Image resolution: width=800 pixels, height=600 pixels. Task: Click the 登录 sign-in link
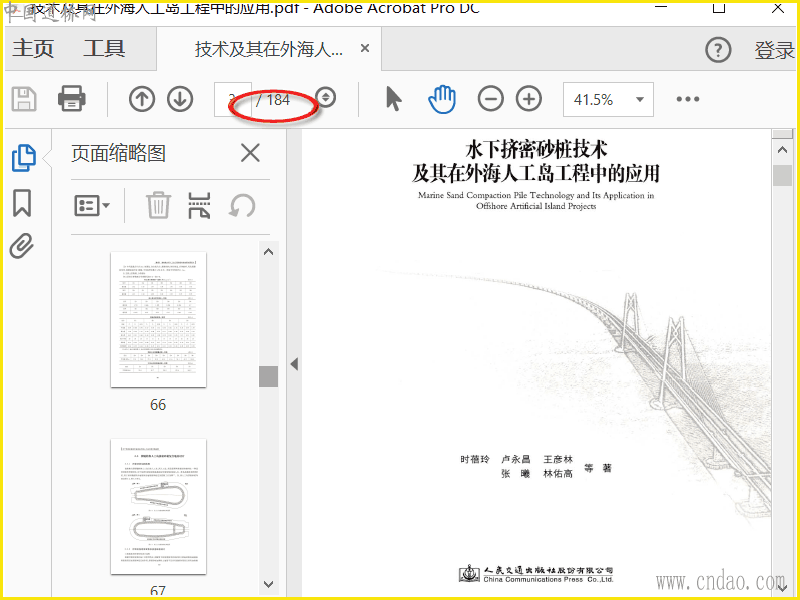coord(775,50)
